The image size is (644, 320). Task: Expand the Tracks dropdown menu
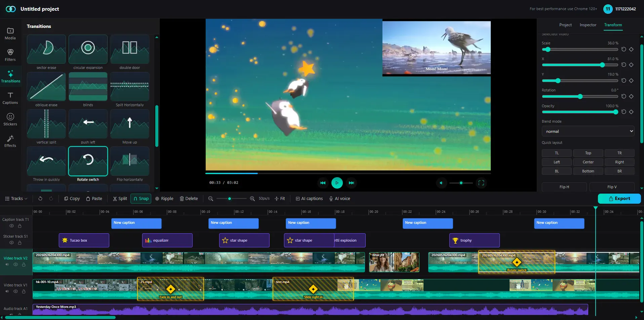pos(16,199)
